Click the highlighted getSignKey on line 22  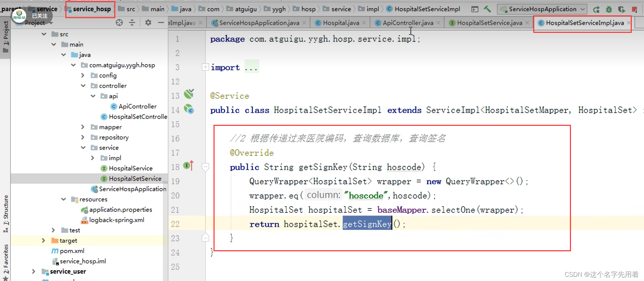pos(367,224)
